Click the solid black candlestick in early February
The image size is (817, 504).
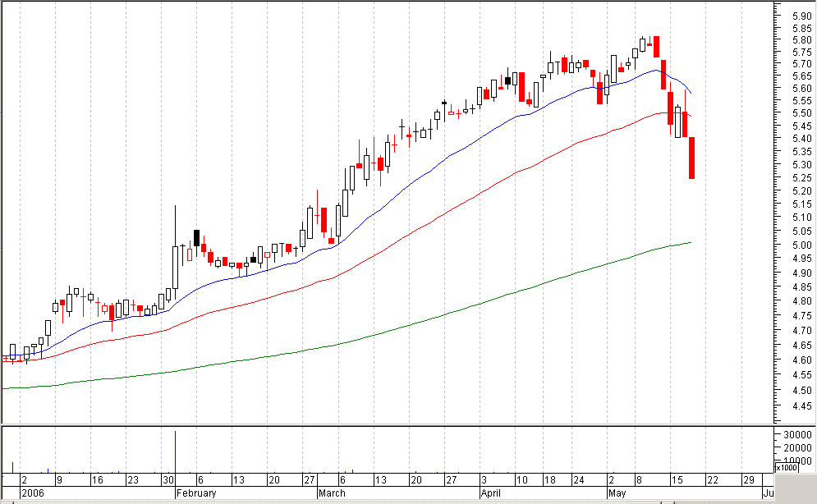196,238
